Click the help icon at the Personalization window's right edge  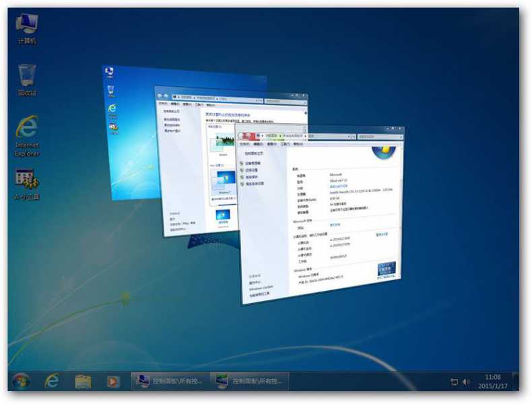[306, 113]
